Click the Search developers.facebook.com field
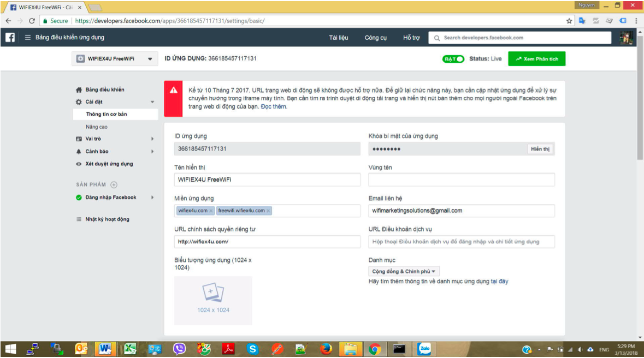Viewport: 644px width, 358px height. [519, 37]
